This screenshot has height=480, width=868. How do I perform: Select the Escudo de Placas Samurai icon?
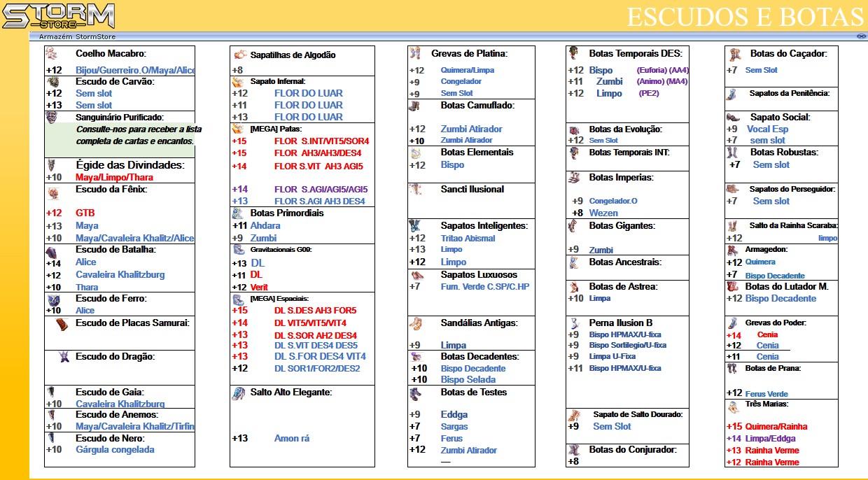[x=64, y=325]
